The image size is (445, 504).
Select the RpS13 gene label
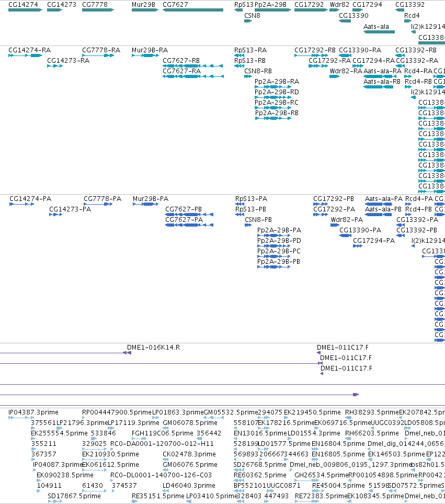pos(244,5)
